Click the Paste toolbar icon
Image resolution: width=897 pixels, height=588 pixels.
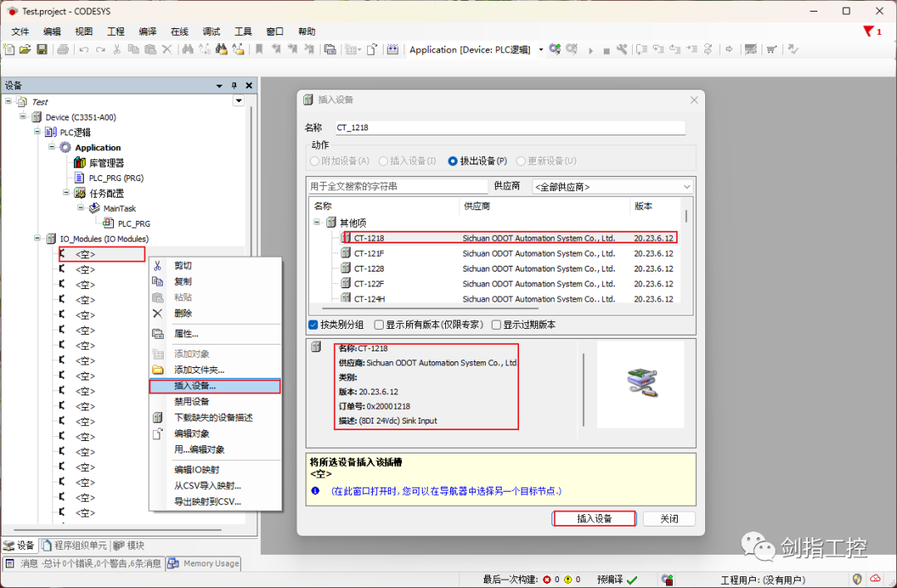coord(149,49)
